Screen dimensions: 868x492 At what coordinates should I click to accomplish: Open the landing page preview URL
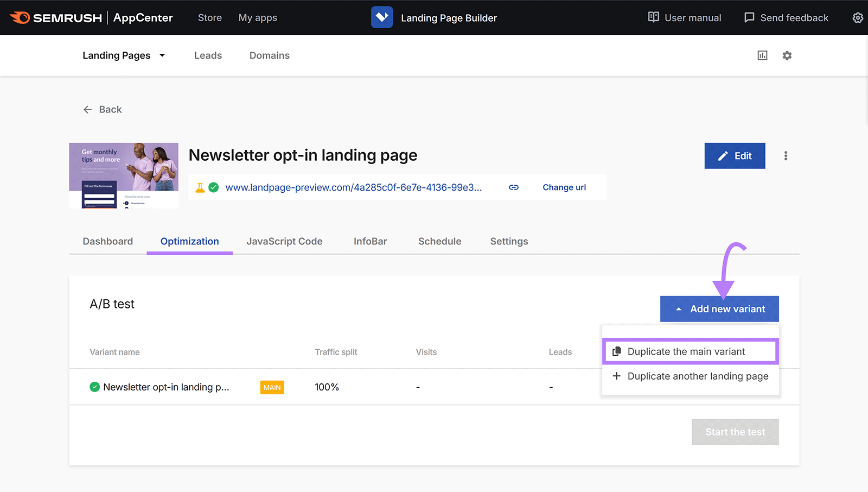[354, 187]
